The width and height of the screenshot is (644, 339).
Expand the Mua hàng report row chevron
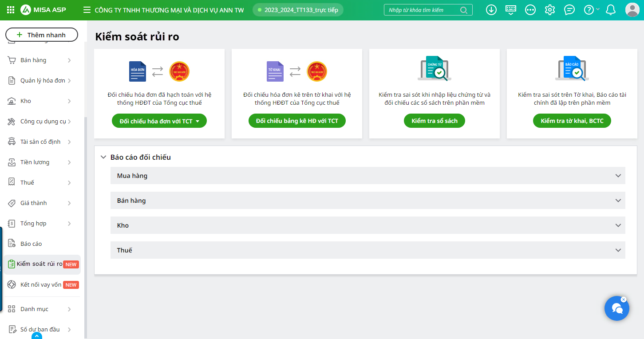(x=618, y=176)
